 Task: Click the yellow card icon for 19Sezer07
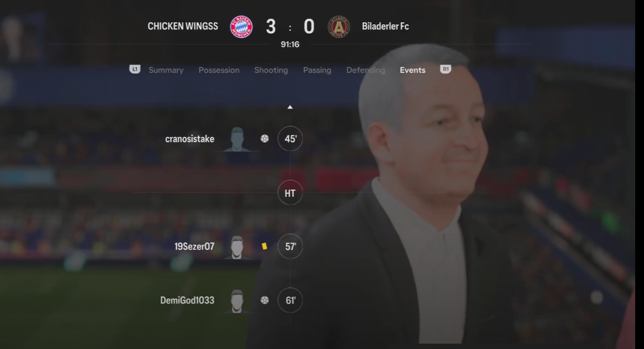point(265,246)
